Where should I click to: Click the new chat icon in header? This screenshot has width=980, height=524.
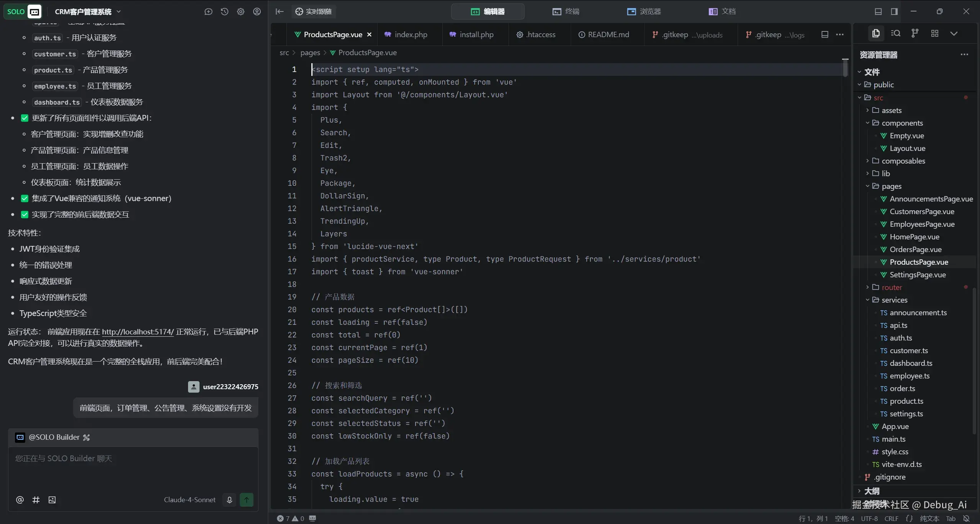(208, 11)
